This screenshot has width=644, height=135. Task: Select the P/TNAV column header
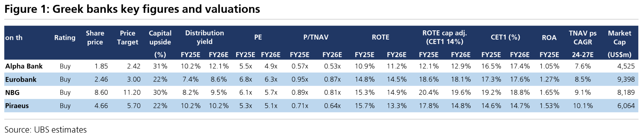tap(316, 37)
